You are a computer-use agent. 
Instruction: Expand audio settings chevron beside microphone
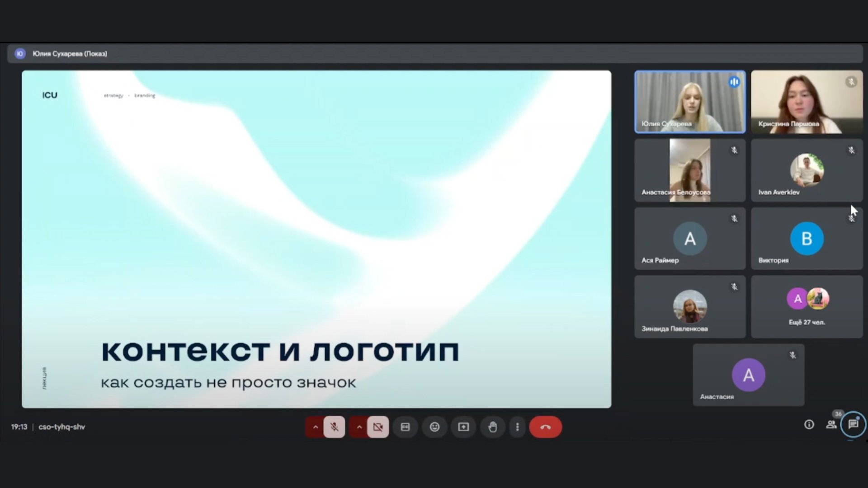point(315,427)
